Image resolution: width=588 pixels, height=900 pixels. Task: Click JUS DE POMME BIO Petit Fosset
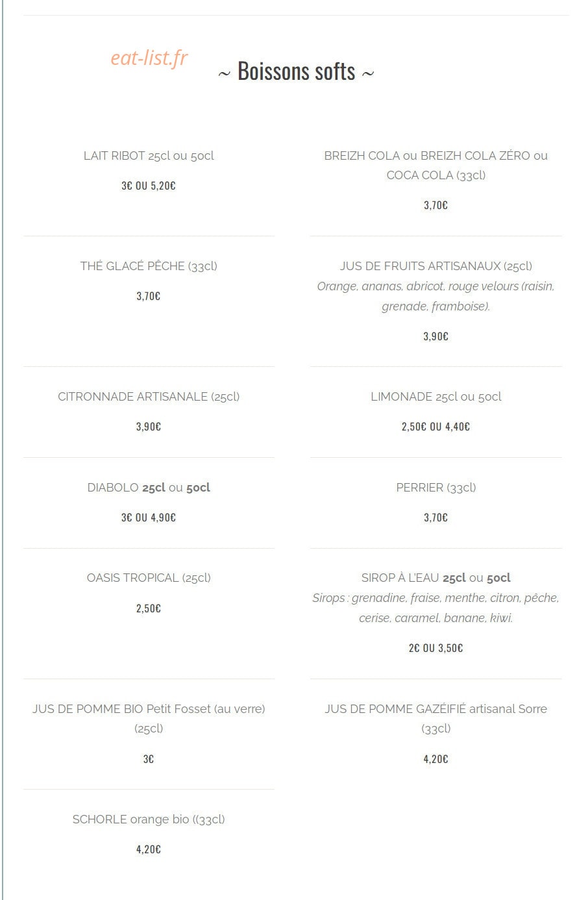(149, 719)
